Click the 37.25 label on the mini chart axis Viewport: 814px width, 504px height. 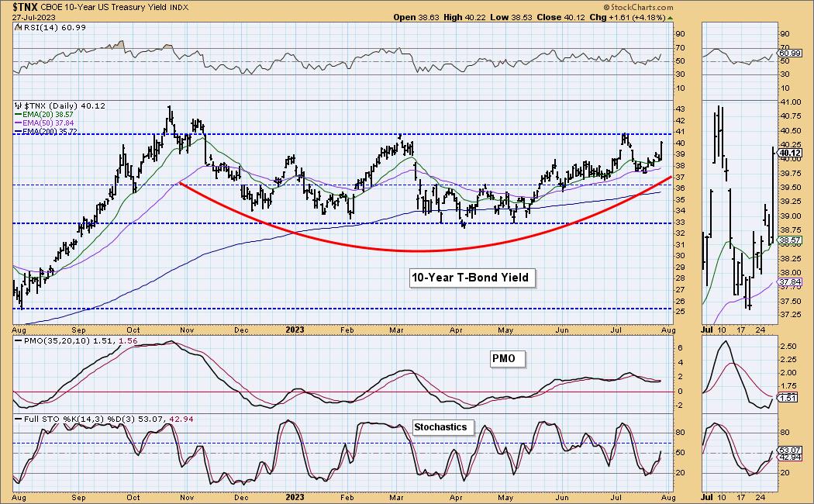pyautogui.click(x=790, y=315)
